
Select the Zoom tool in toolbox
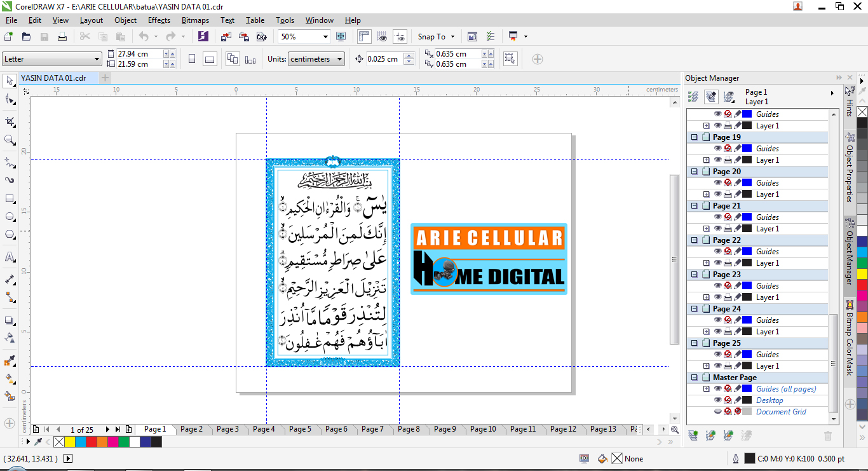10,140
